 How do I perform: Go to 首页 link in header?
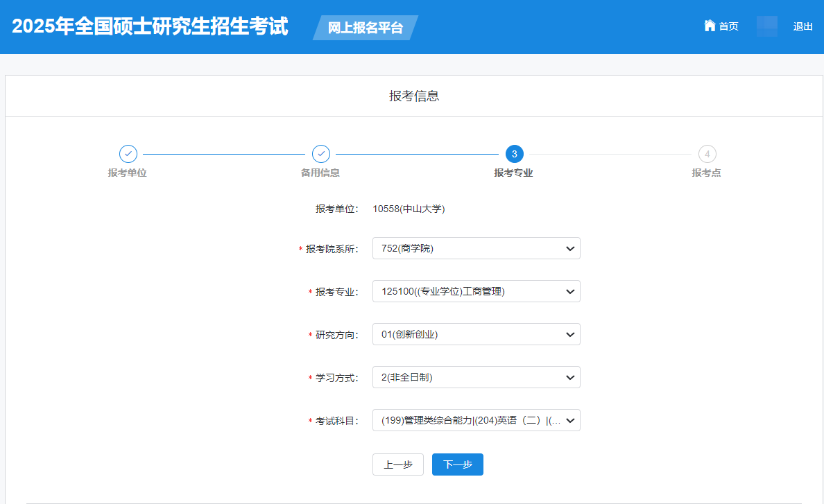click(x=728, y=26)
